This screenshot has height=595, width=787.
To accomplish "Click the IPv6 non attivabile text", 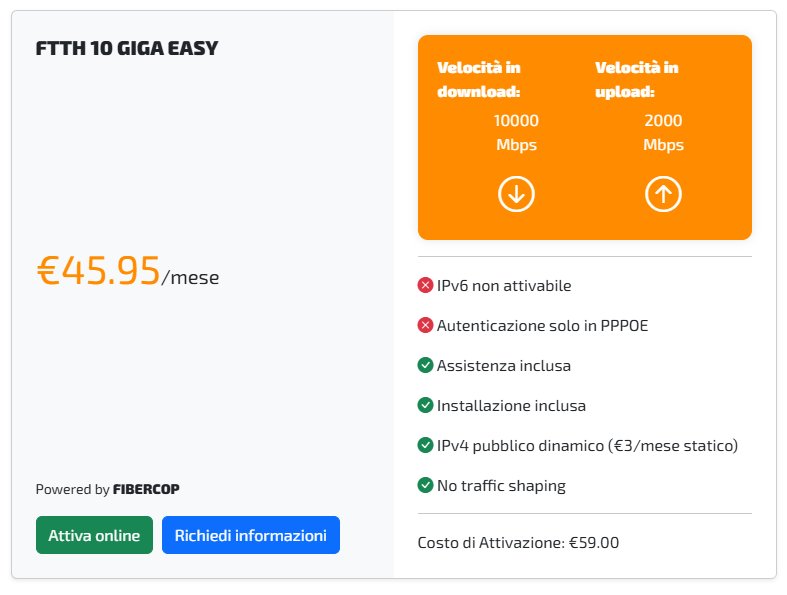I will 504,286.
